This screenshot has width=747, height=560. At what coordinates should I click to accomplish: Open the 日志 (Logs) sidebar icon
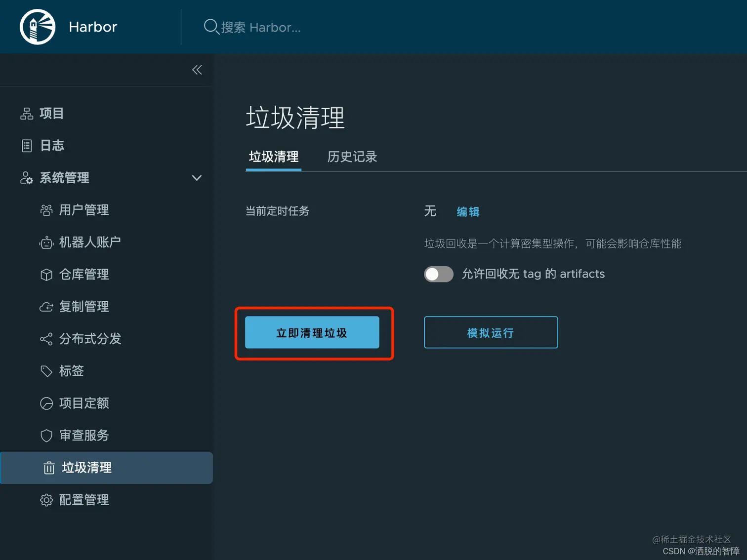[x=26, y=145]
